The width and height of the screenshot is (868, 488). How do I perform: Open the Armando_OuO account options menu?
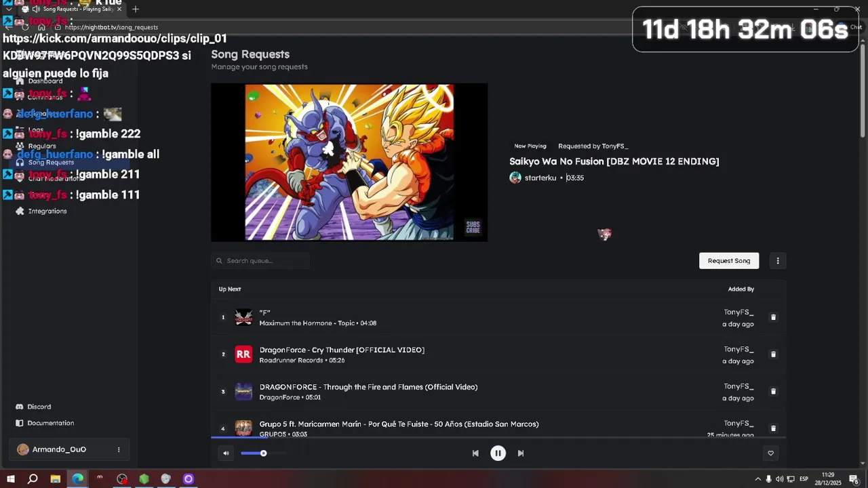click(119, 449)
